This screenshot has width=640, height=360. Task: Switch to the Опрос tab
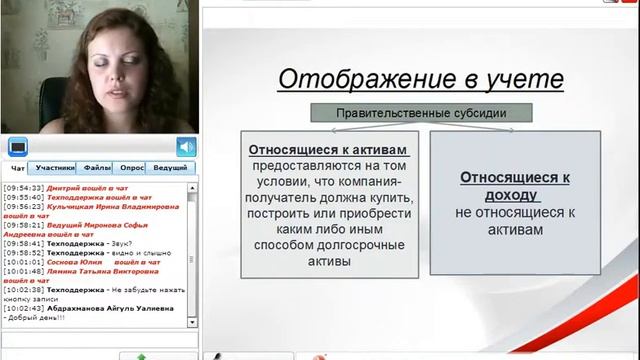click(129, 168)
